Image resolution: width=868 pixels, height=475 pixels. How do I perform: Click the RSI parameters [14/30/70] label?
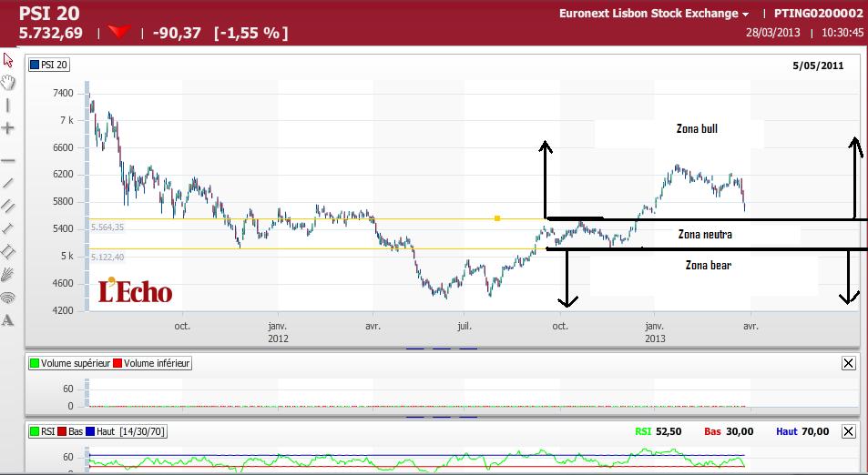(140, 431)
